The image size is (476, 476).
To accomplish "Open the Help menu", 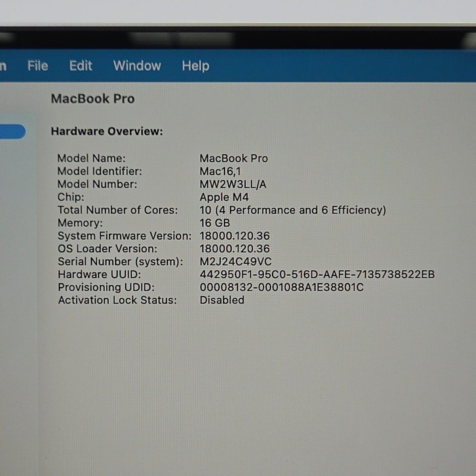I will coord(196,66).
